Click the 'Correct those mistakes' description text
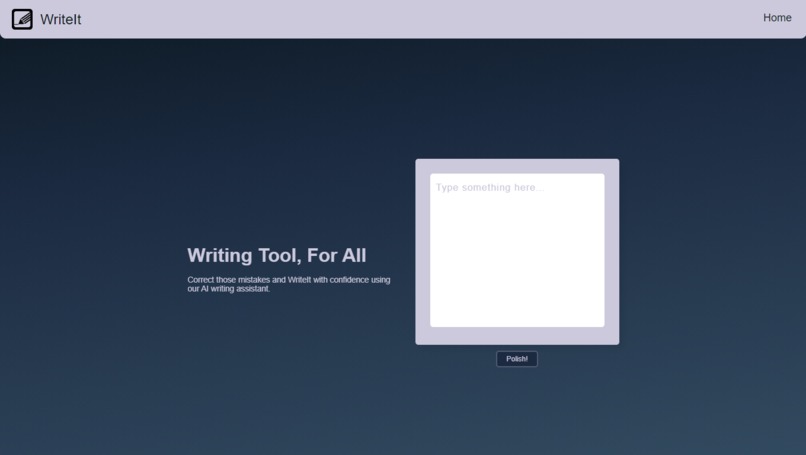Viewport: 806px width, 455px height. (x=288, y=284)
